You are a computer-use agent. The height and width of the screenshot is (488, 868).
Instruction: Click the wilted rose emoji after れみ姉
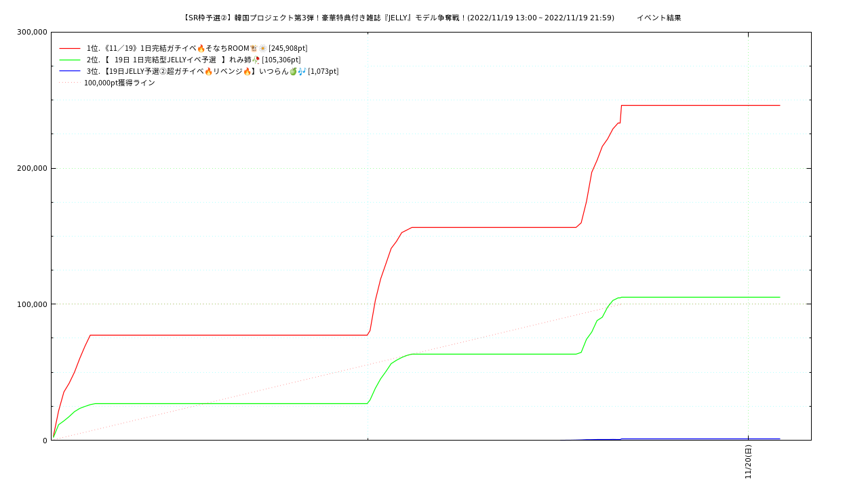click(256, 60)
